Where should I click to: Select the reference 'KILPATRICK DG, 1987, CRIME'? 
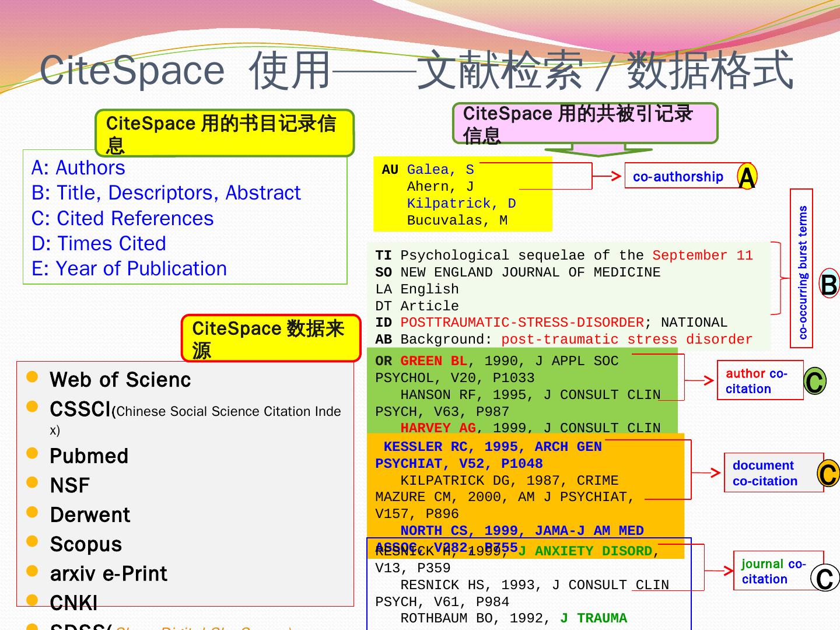pyautogui.click(x=509, y=481)
